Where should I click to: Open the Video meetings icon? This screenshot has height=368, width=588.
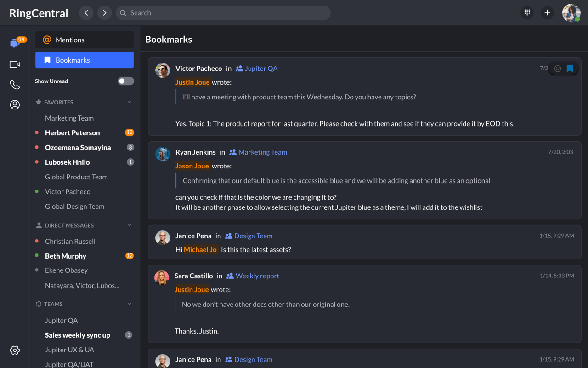pos(15,64)
